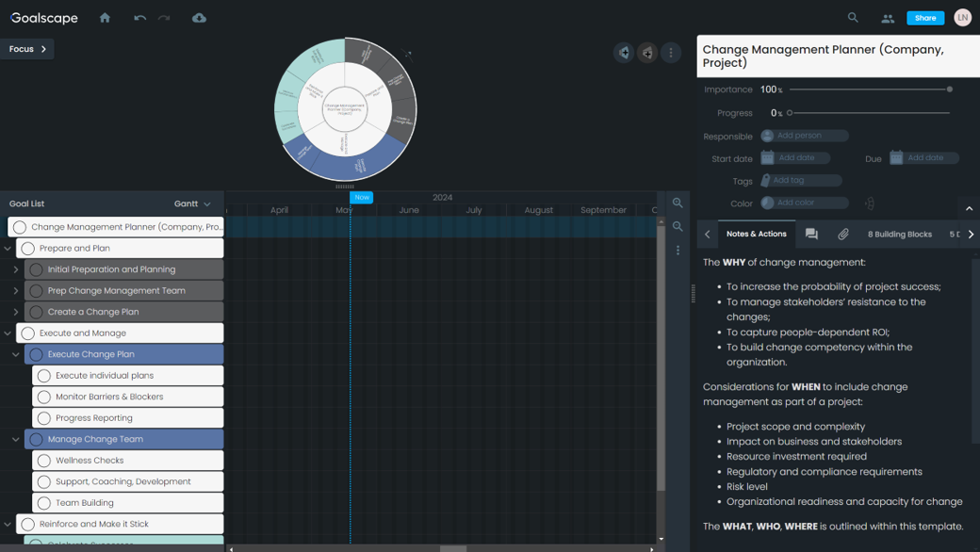
Task: Switch to the Notes & Actions tab
Action: pos(756,235)
